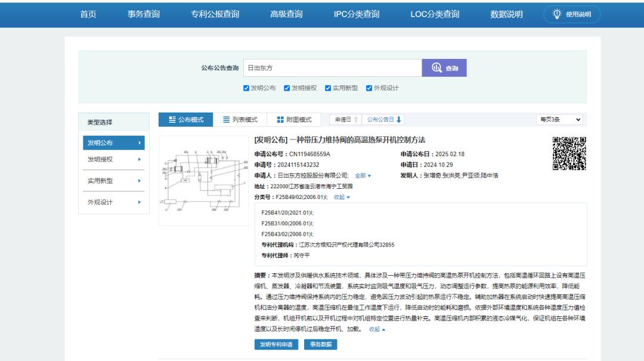Screen dimensions: 644x361
Task: Open the 事务数据 button
Action: click(320, 344)
